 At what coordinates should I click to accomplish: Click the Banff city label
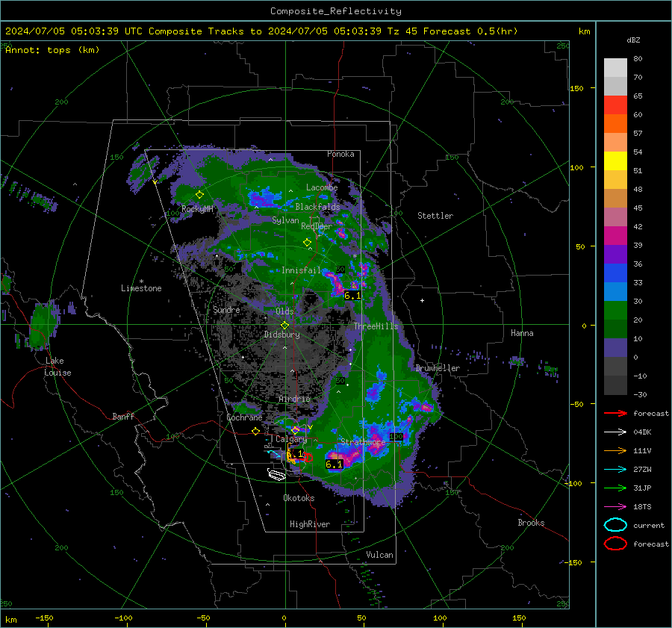pos(123,416)
